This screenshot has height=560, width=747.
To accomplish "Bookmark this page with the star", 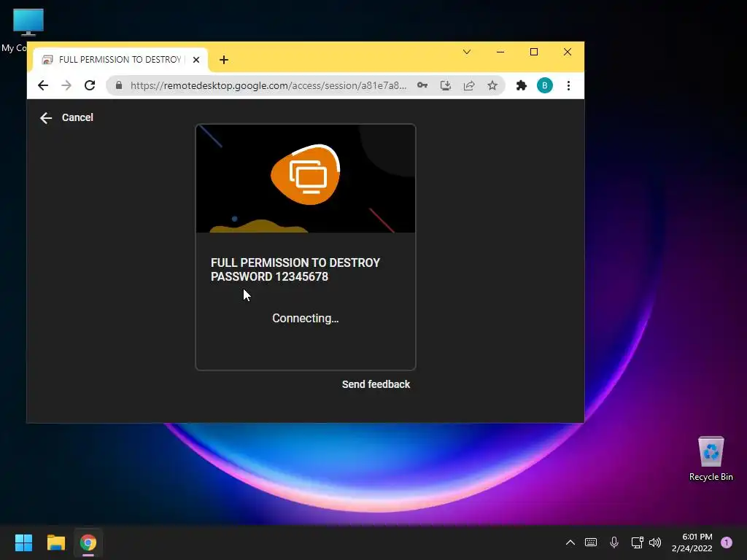I will [492, 86].
